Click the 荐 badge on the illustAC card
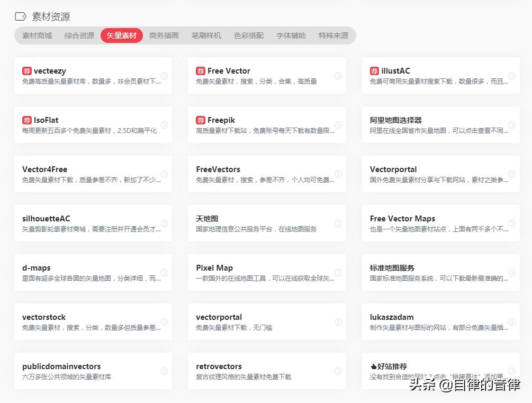Screen dimensions: 532x403 coord(374,70)
